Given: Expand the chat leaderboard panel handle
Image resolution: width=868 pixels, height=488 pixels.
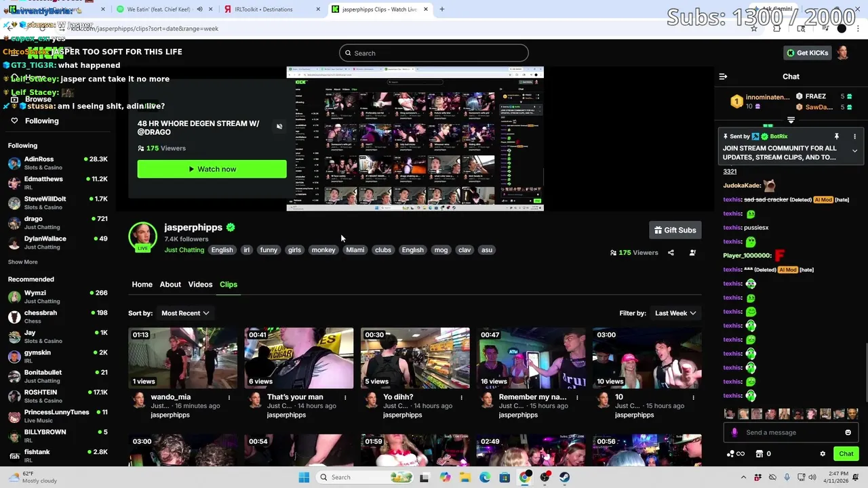Looking at the screenshot, I should [791, 120].
